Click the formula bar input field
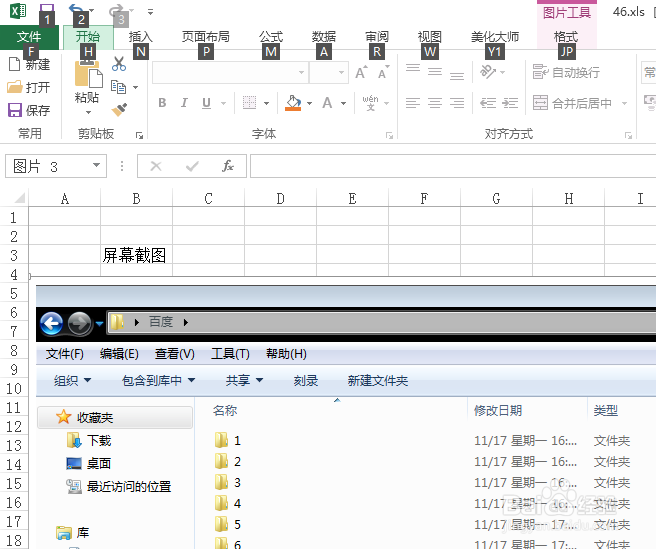The width and height of the screenshot is (656, 549). point(453,166)
